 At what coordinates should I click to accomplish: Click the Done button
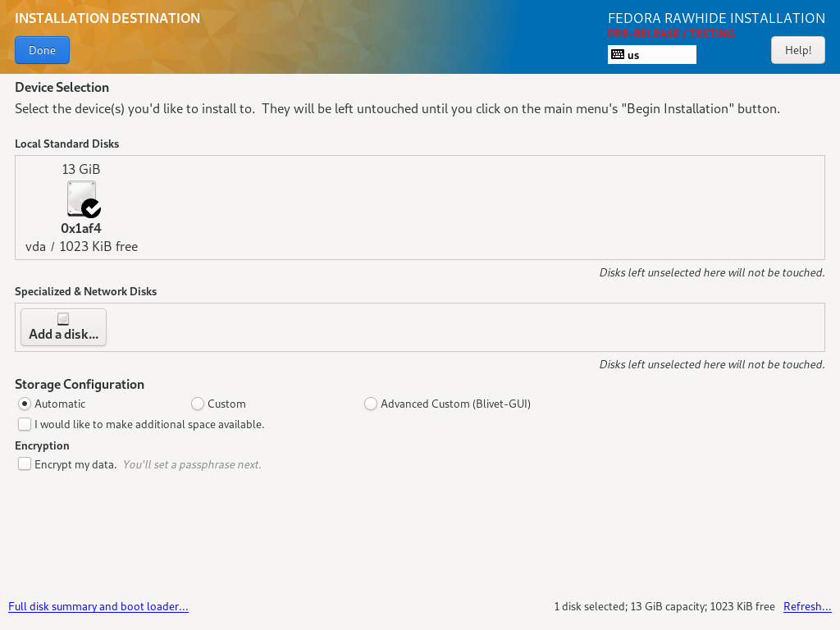coord(43,50)
